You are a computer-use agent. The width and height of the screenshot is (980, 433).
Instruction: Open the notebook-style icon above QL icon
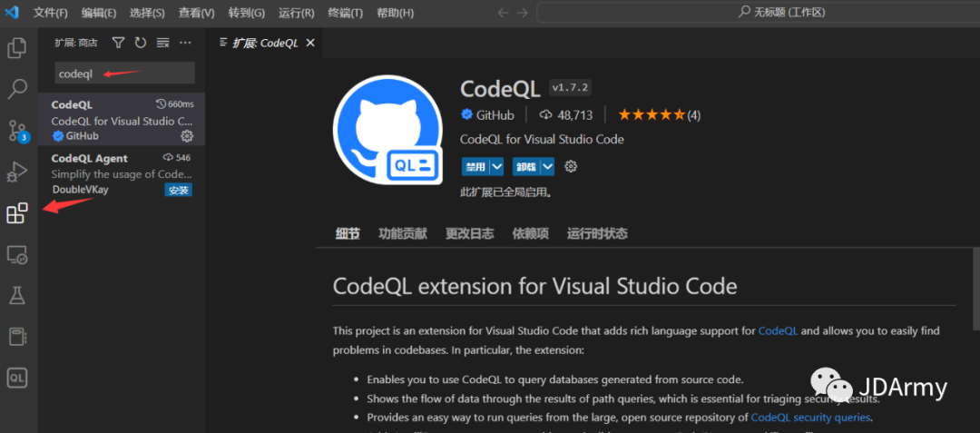[x=17, y=337]
